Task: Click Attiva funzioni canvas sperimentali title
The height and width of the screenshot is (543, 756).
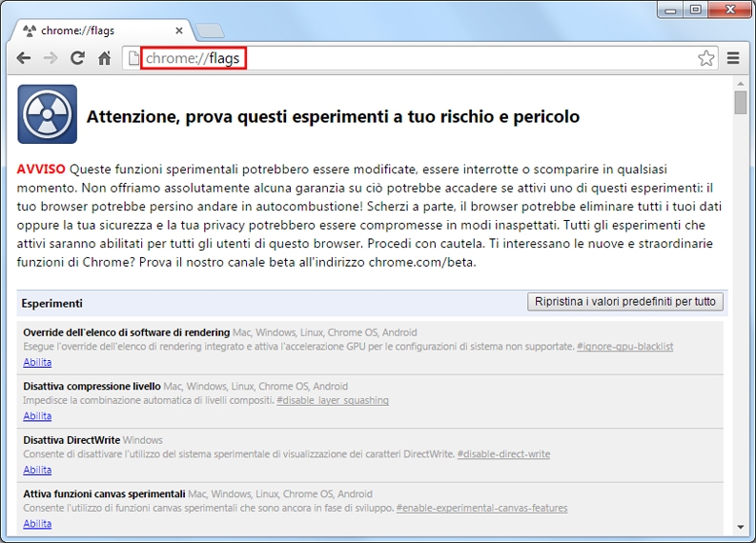Action: click(x=104, y=493)
